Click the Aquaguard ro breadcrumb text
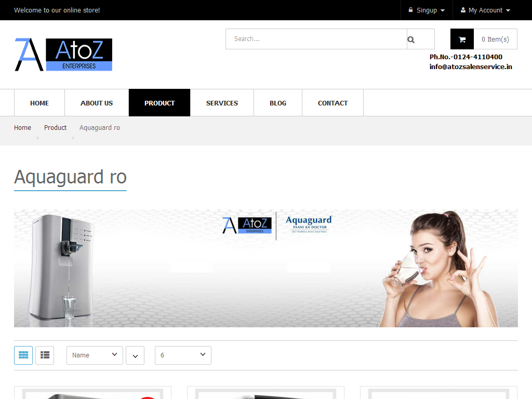Screen dimensions: 532x399 100,128
